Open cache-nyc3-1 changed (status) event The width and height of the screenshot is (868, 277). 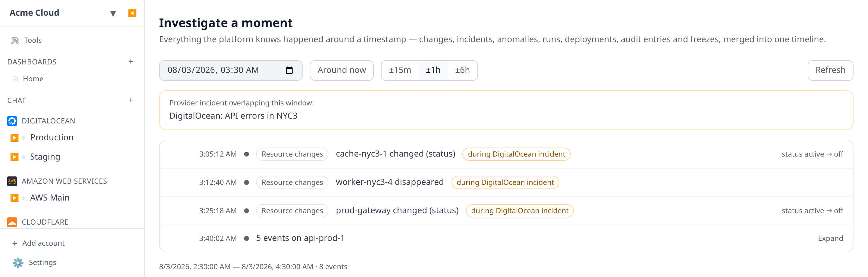click(395, 154)
